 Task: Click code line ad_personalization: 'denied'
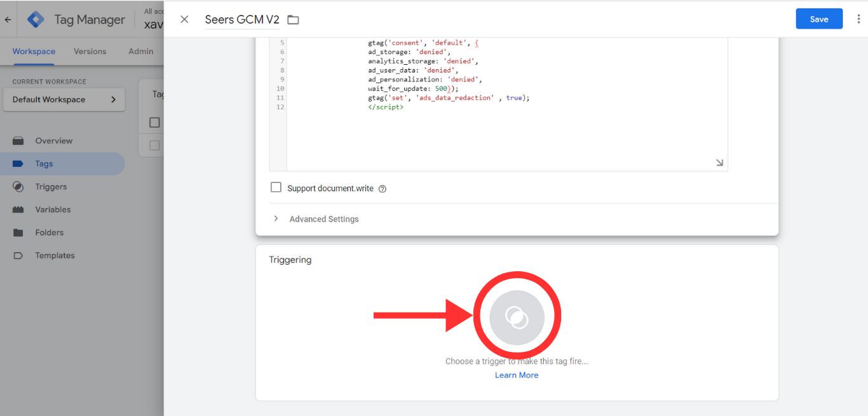point(425,79)
